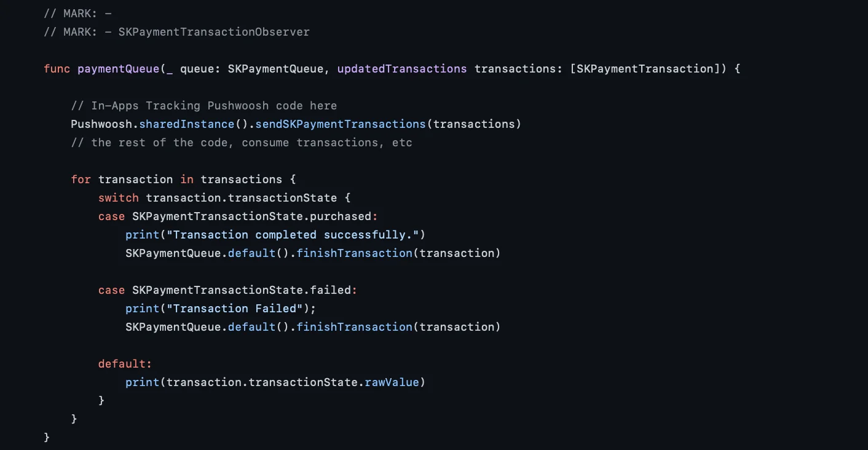Click the paymentQueue function name
This screenshot has width=868, height=450.
coord(118,68)
